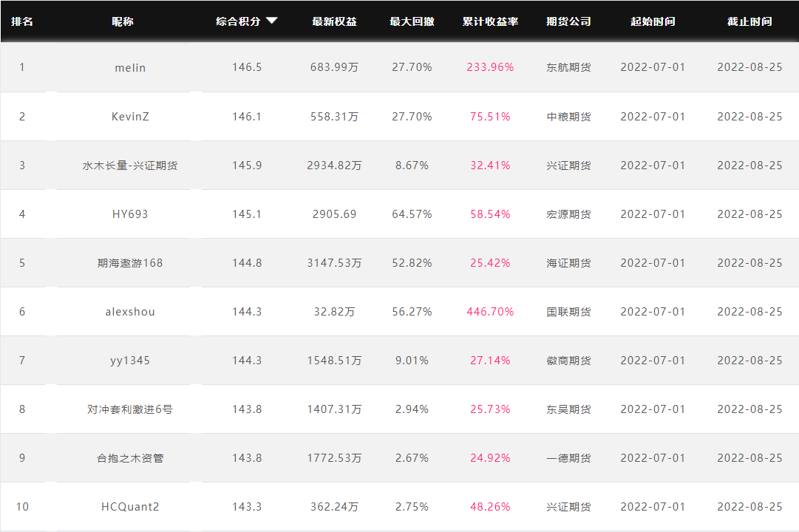Click the 综合积分 column header
This screenshot has height=532, width=799.
(238, 21)
